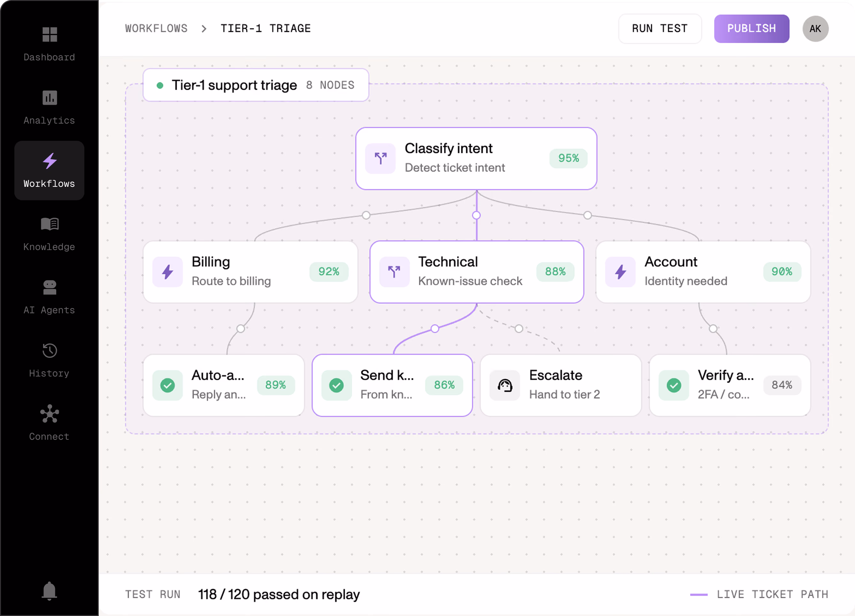The image size is (855, 616).
Task: Select the Tier-1 support triage group label
Action: point(256,85)
